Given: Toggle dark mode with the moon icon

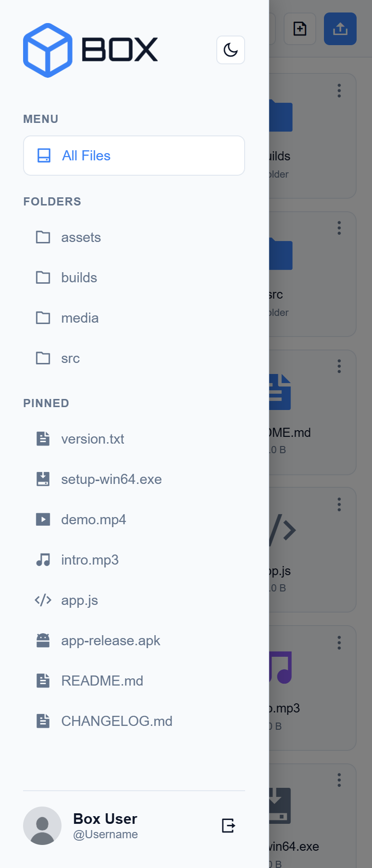Looking at the screenshot, I should (230, 49).
